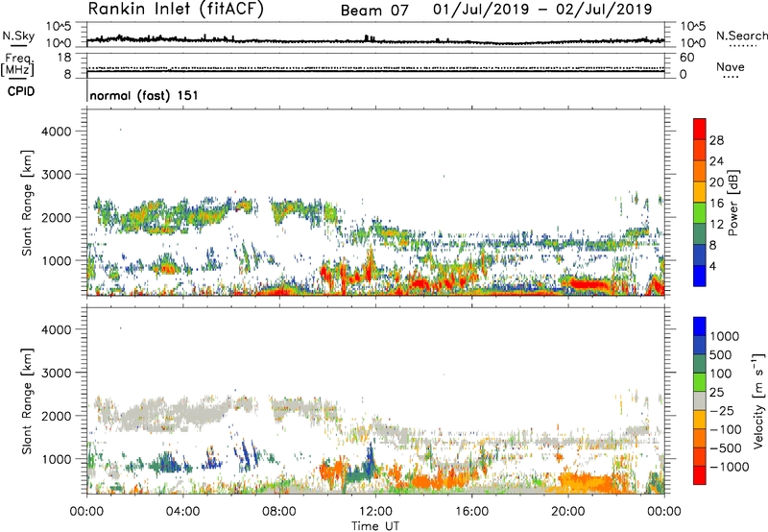Click the '20:00' time axis label
The width and height of the screenshot is (768, 532).
[568, 512]
